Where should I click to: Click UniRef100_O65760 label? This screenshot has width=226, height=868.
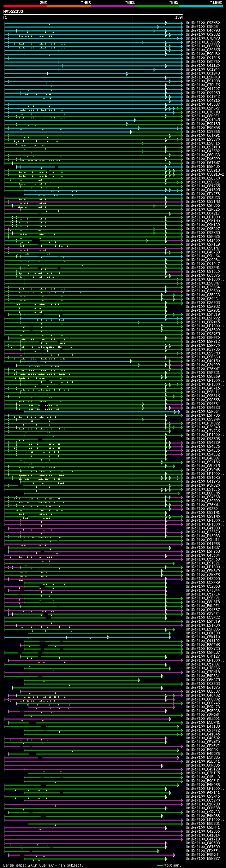point(203,62)
